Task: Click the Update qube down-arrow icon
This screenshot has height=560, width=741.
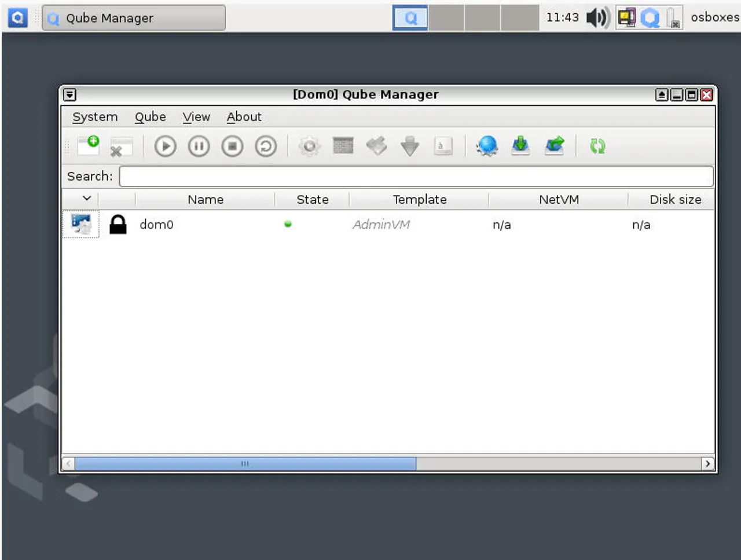Action: (410, 146)
